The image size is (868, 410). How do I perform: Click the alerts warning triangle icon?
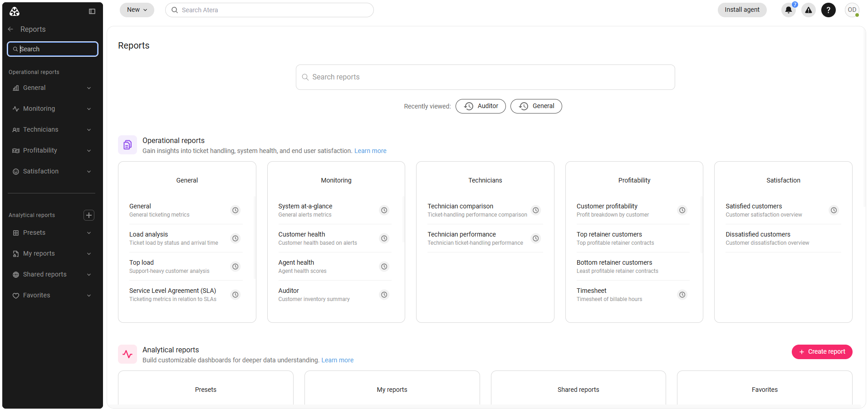[809, 10]
